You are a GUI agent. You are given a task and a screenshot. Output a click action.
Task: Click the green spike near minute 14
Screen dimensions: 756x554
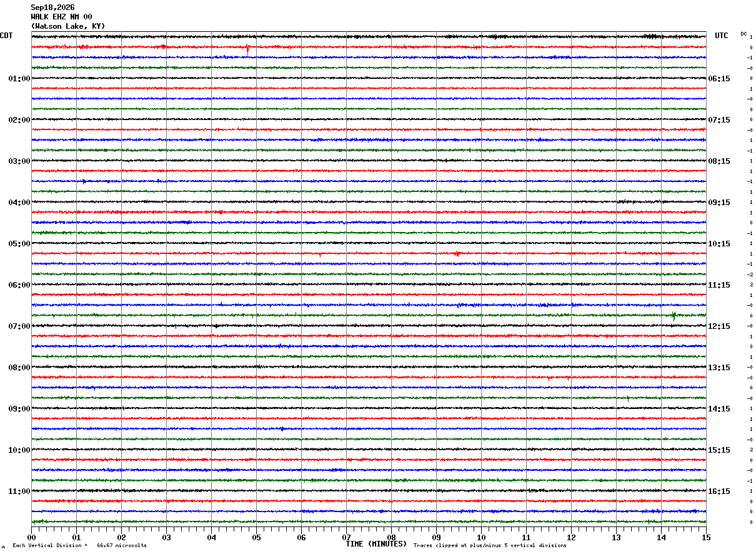point(674,316)
